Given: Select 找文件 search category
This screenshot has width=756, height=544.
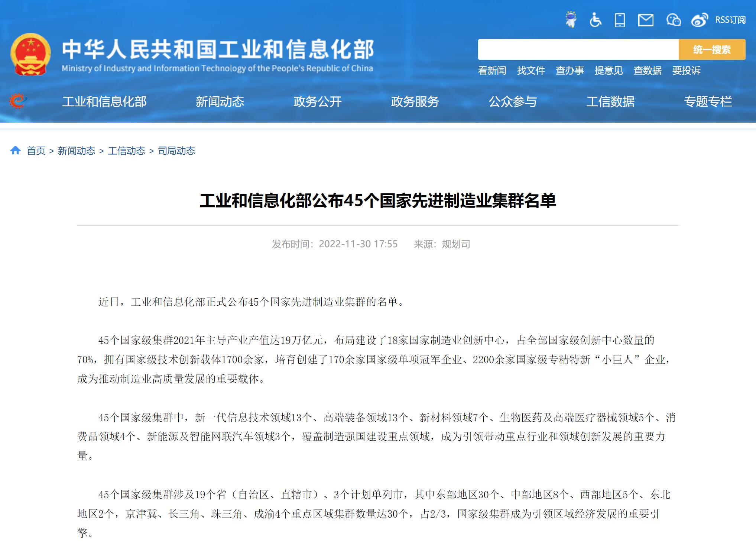Looking at the screenshot, I should (x=531, y=71).
